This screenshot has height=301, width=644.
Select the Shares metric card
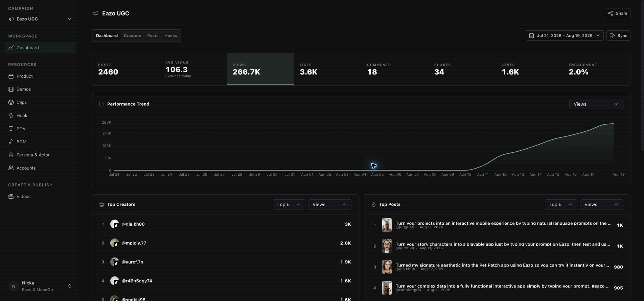coord(462,69)
